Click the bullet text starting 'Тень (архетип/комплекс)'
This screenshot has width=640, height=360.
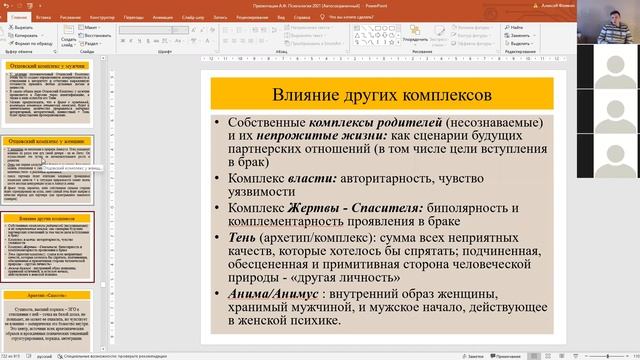[384, 257]
